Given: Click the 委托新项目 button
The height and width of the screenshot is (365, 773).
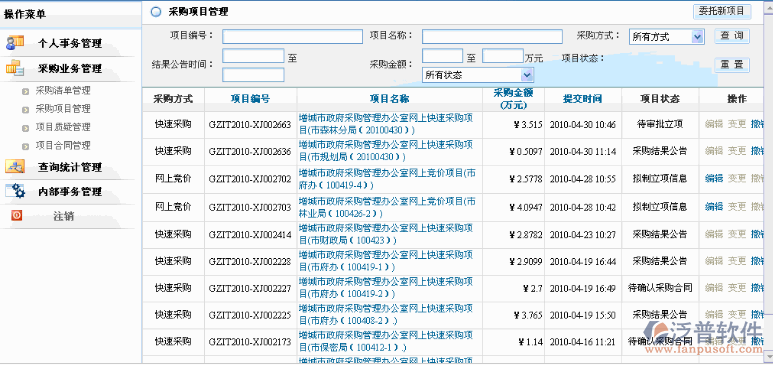Looking at the screenshot, I should [x=722, y=11].
